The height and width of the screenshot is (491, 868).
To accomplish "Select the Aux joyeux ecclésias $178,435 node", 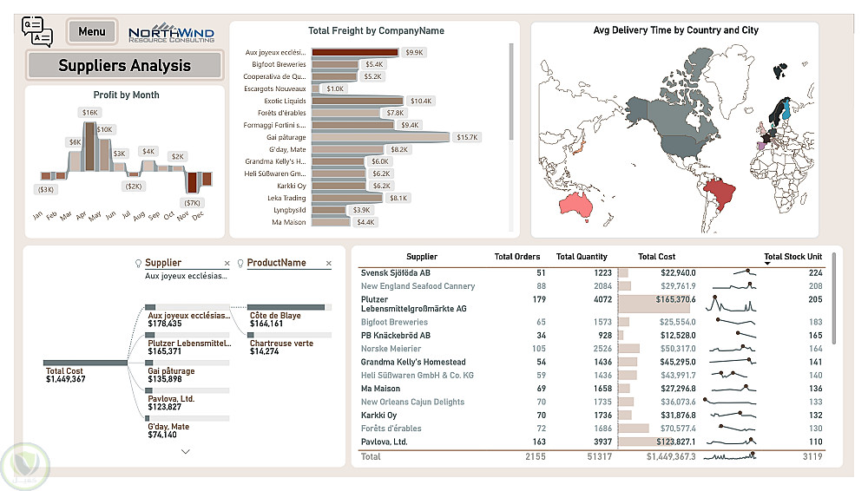I will coord(187,316).
